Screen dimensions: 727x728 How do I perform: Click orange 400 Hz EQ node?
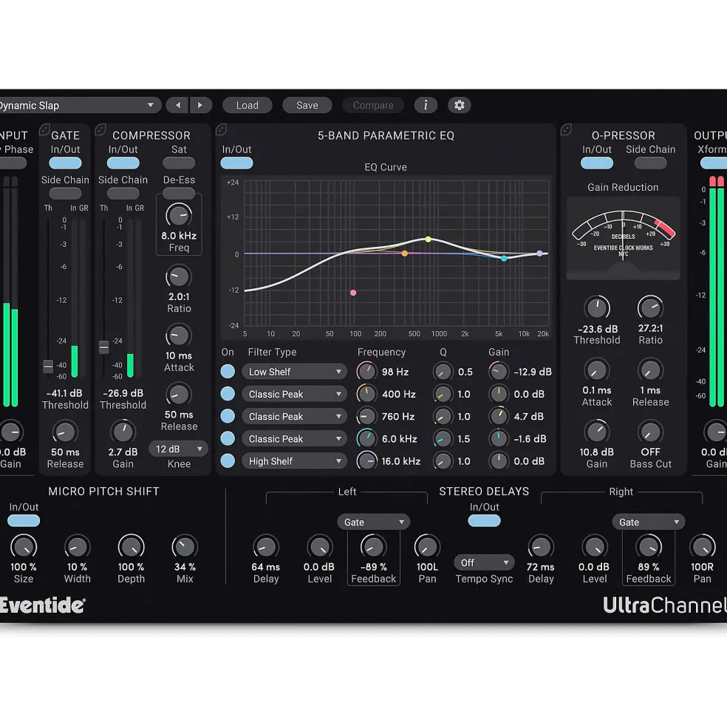coord(405,254)
